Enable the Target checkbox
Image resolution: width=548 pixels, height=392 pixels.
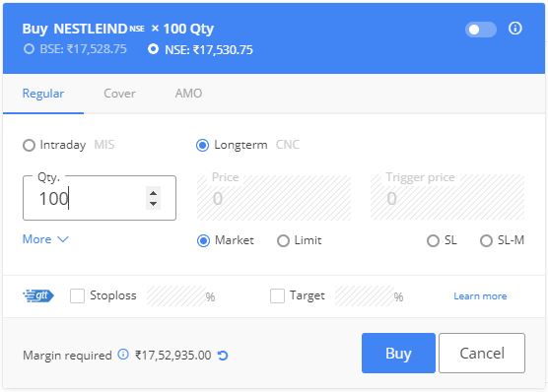click(277, 295)
